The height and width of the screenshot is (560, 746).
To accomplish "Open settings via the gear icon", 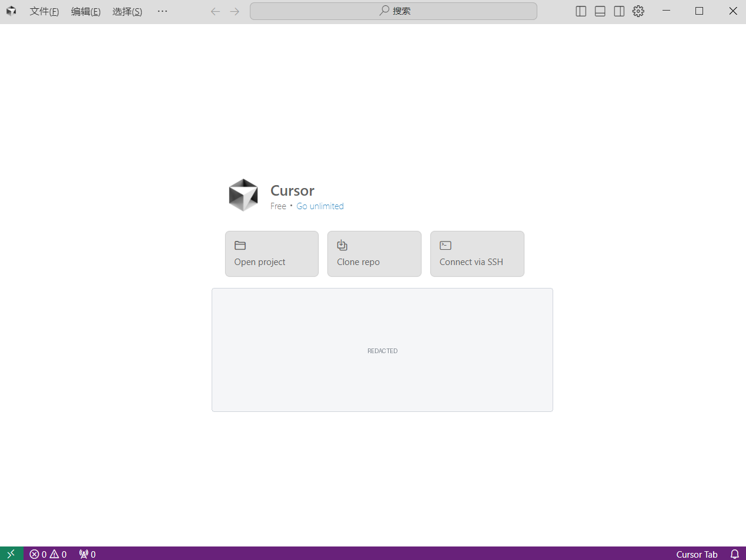I will click(x=638, y=11).
